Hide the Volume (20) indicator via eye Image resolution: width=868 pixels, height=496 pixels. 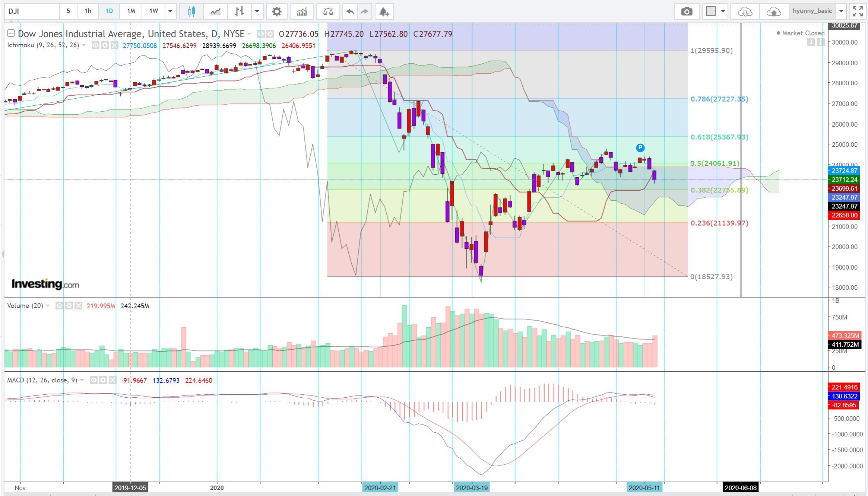point(59,306)
